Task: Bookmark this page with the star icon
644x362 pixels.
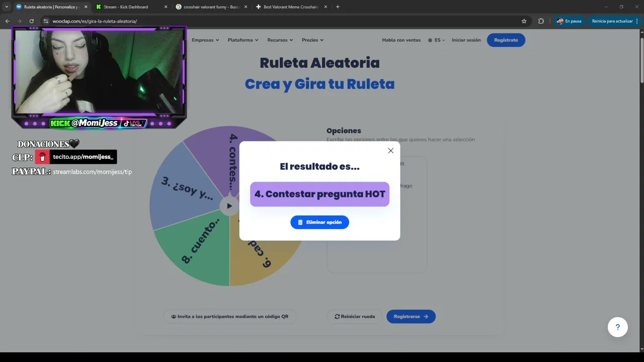Action: click(x=524, y=21)
